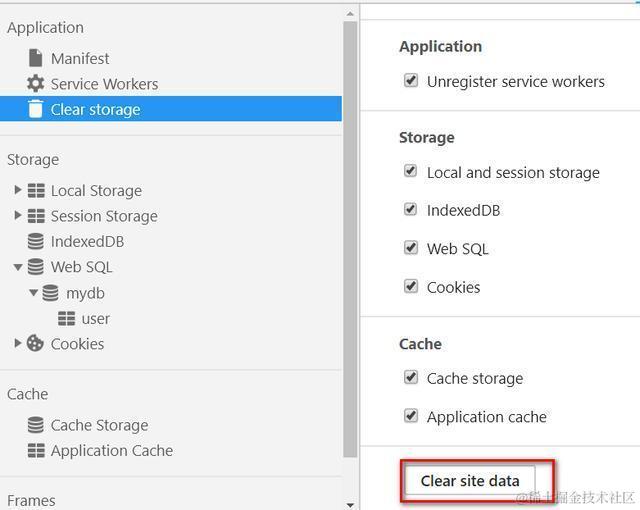This screenshot has width=640, height=510.
Task: Open Application Cache entry
Action: (x=111, y=450)
